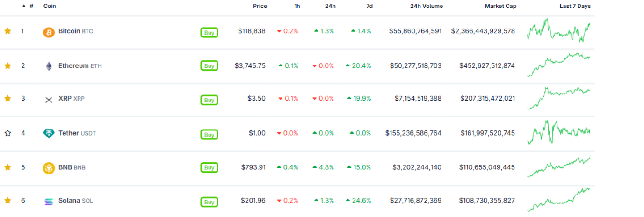Click the BNB yellow coin logo
644x217 pixels.
49,168
